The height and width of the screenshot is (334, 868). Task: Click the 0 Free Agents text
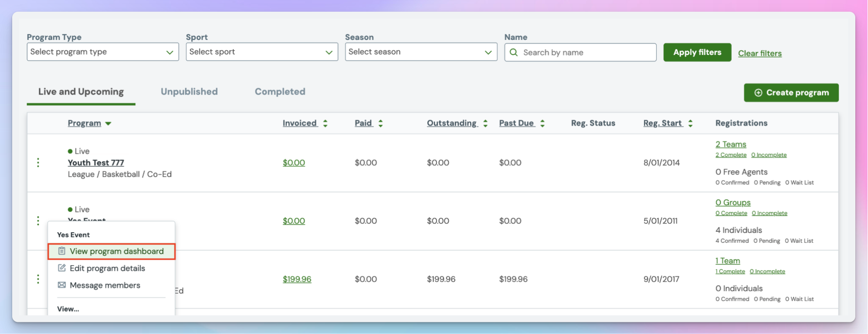coord(741,172)
